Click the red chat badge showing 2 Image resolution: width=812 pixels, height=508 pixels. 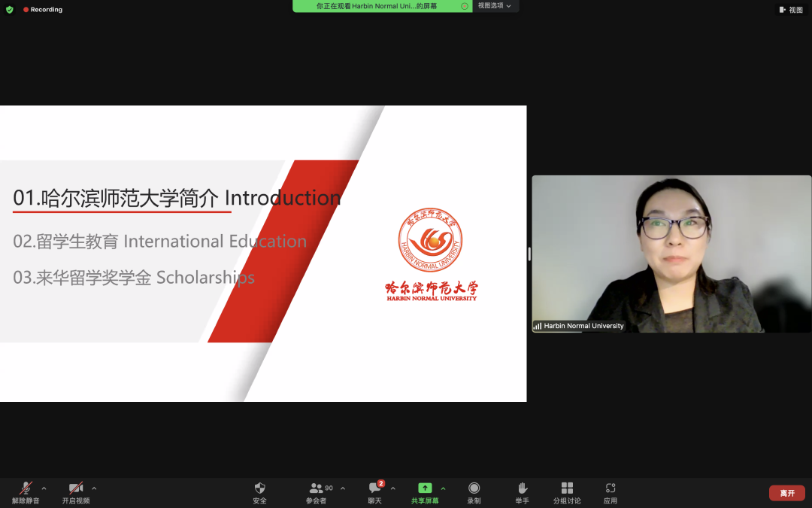(381, 483)
